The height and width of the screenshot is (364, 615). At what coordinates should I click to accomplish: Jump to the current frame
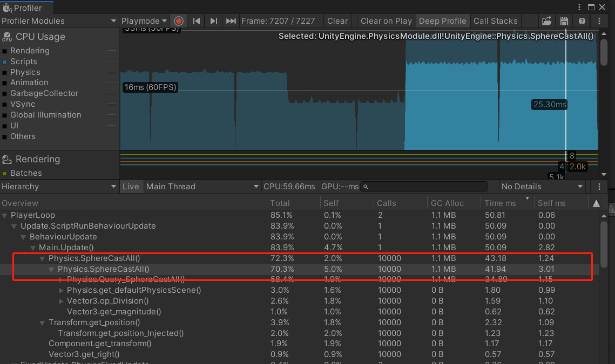(231, 20)
